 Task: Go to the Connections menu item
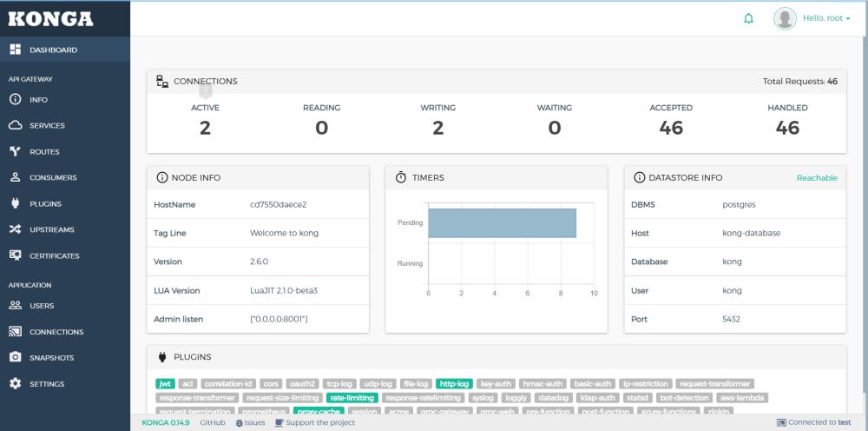click(x=56, y=332)
